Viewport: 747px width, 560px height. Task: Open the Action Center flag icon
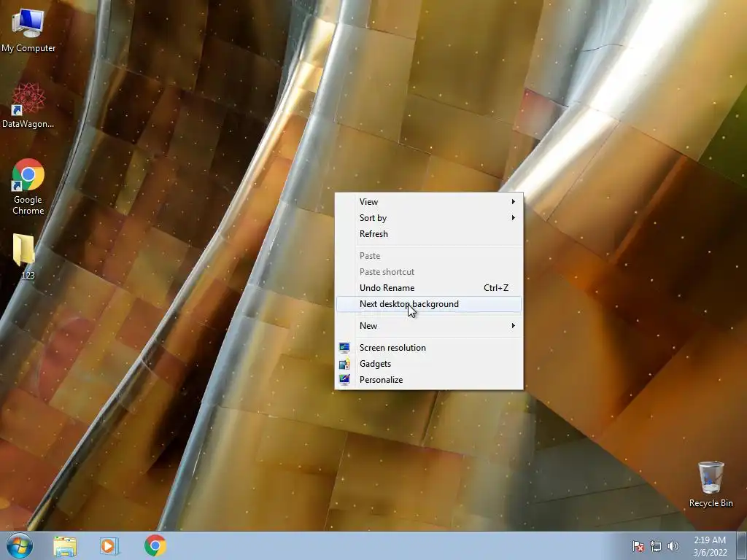(x=638, y=546)
